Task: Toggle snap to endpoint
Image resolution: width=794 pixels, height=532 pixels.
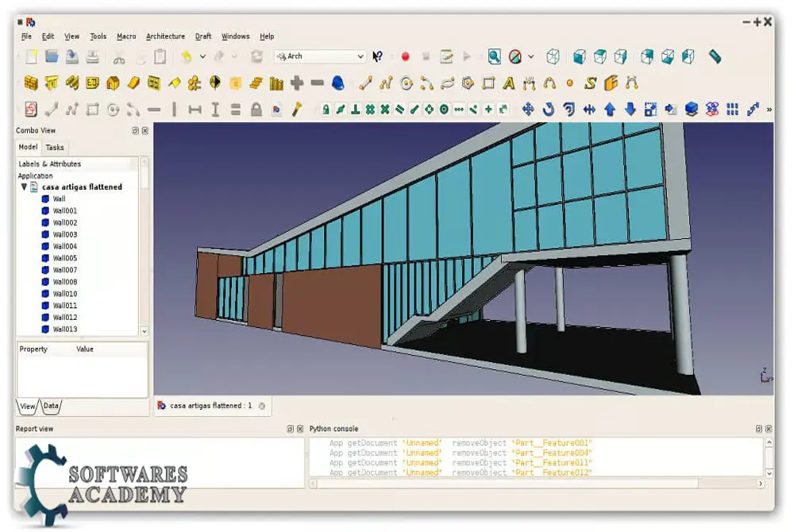Action: click(414, 110)
